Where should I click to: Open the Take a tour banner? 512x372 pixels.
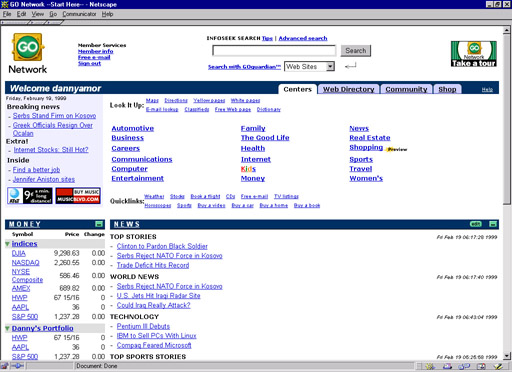tap(474, 54)
